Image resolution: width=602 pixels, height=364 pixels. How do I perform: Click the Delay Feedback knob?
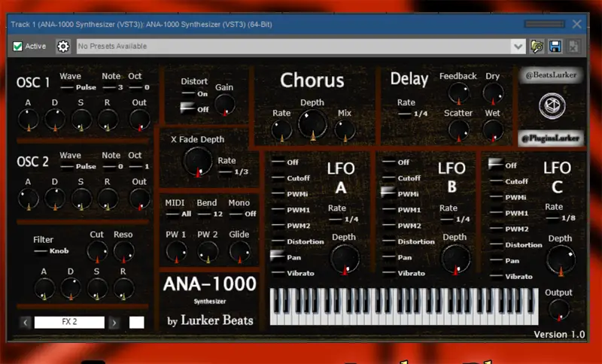(x=458, y=93)
